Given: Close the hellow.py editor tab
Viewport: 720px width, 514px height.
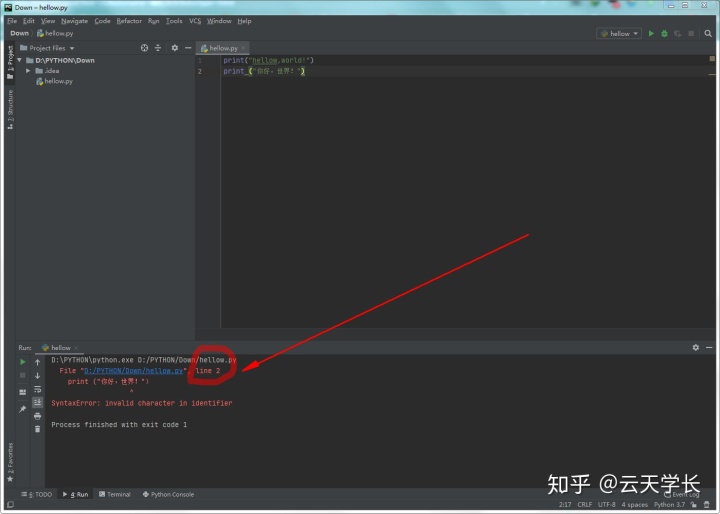Looking at the screenshot, I should click(243, 48).
